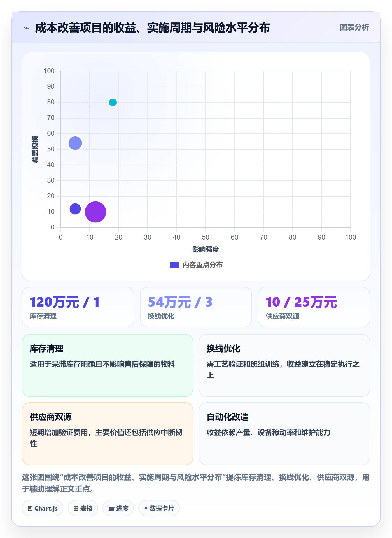Screen dimensions: 392x538
Task: Click the 内容重点分布 legend label
Action: pyautogui.click(x=202, y=265)
